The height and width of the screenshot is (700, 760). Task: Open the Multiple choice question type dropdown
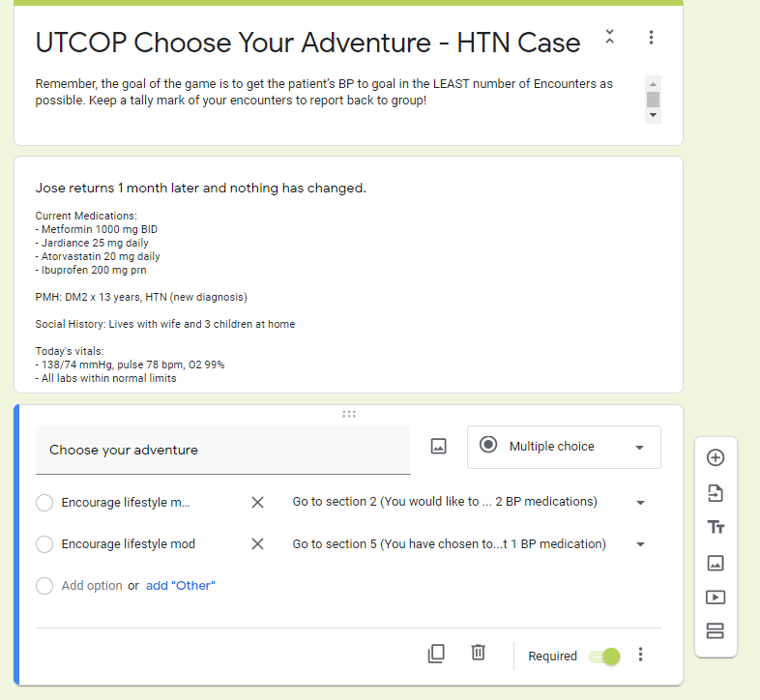pyautogui.click(x=564, y=447)
